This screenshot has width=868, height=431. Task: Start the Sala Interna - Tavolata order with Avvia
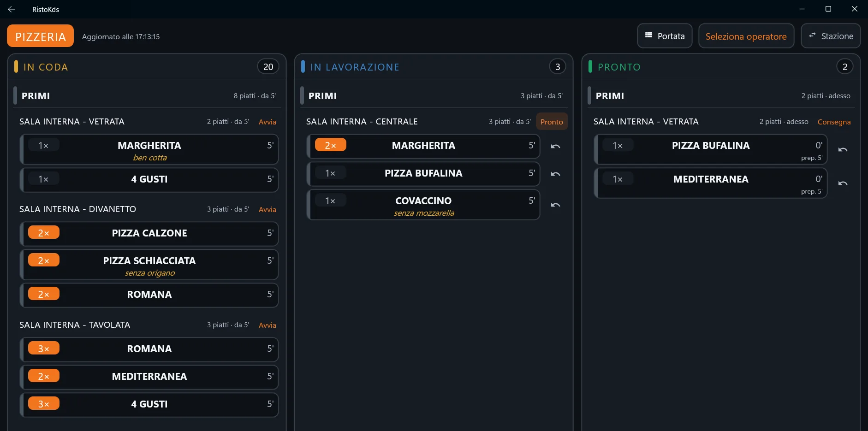(x=267, y=325)
